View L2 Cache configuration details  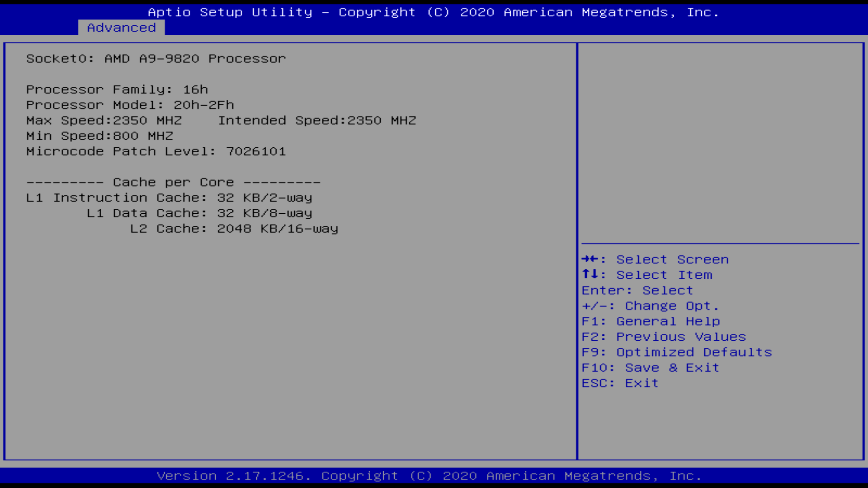tap(182, 228)
